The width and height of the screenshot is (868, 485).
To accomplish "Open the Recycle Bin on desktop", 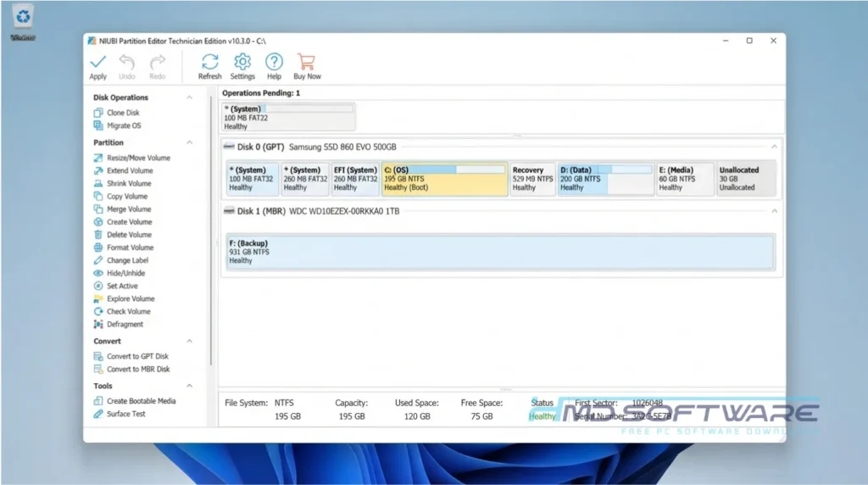I will pos(23,22).
